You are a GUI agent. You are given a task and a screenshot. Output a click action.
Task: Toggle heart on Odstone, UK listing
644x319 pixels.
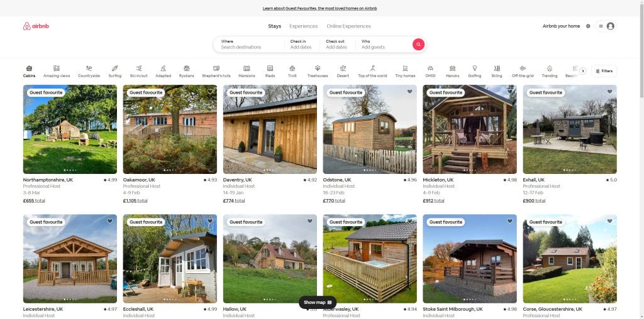(409, 92)
